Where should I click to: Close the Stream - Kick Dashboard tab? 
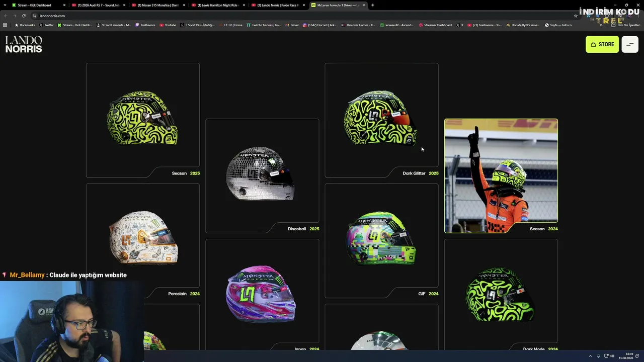point(64,5)
